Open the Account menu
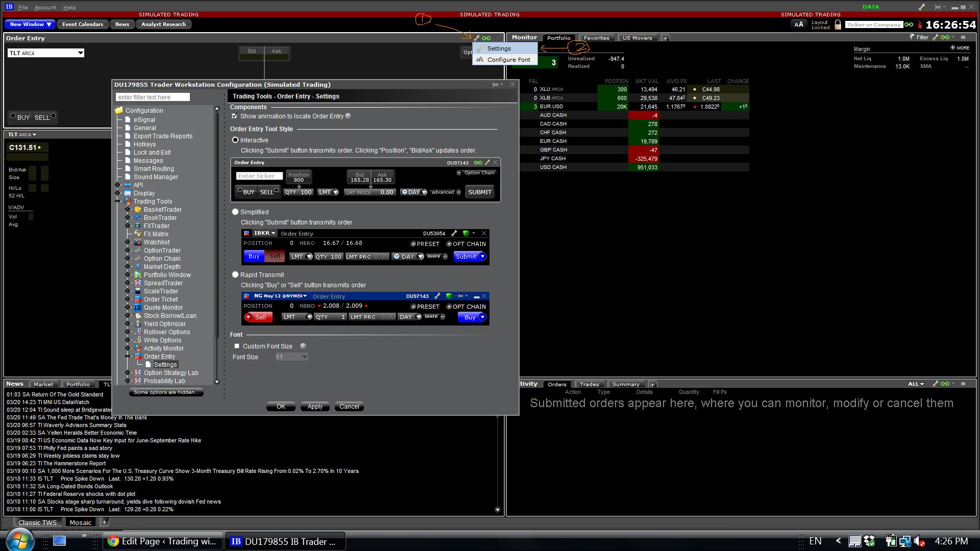The image size is (980, 551). (x=45, y=7)
